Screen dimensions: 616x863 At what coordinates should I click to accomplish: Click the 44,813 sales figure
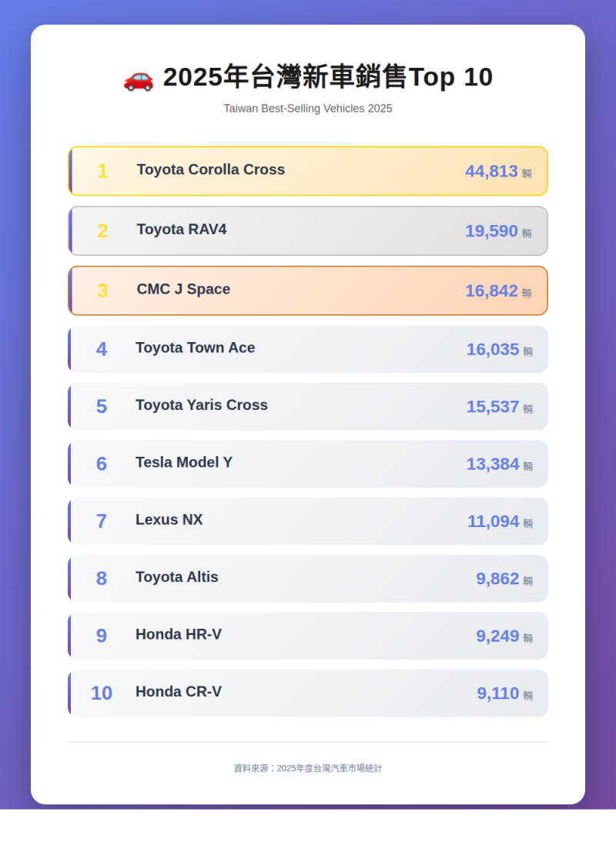pos(491,171)
